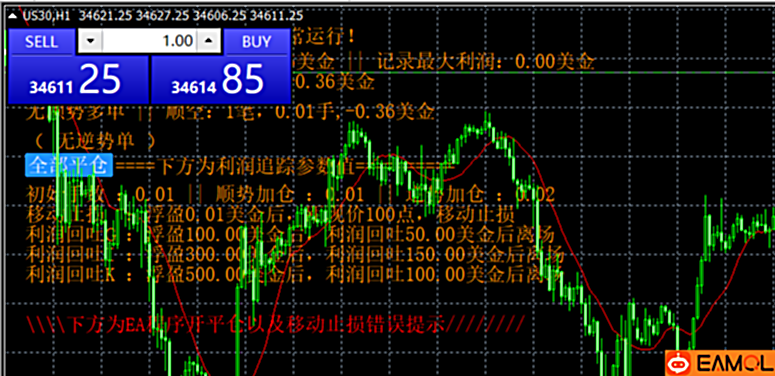
Task: Decrease lot volume with down arrow
Action: pyautogui.click(x=90, y=41)
